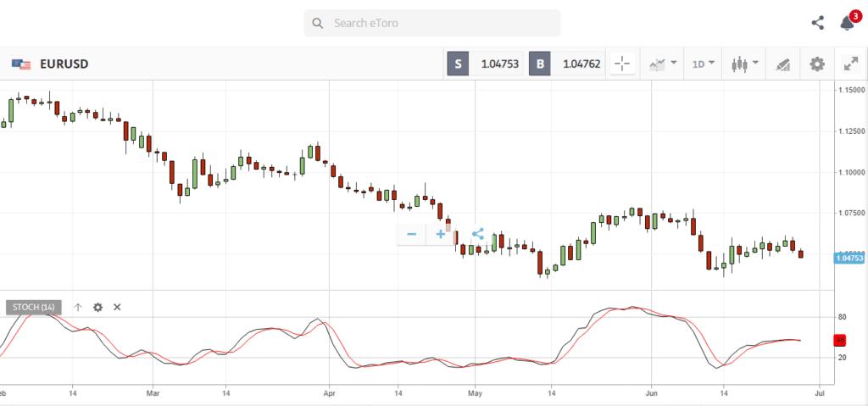Open the 1D timeframe dropdown
The width and height of the screenshot is (868, 406).
pyautogui.click(x=703, y=64)
